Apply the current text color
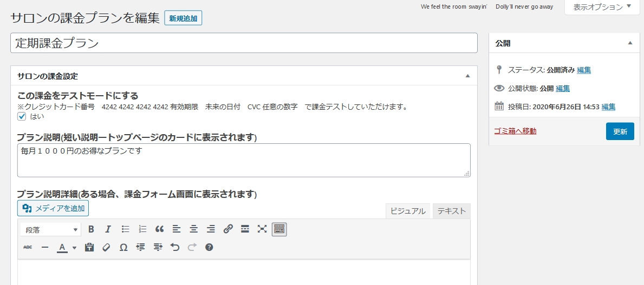 [x=62, y=247]
